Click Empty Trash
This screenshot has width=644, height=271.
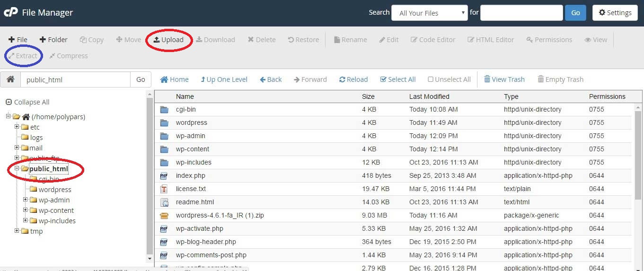[561, 79]
